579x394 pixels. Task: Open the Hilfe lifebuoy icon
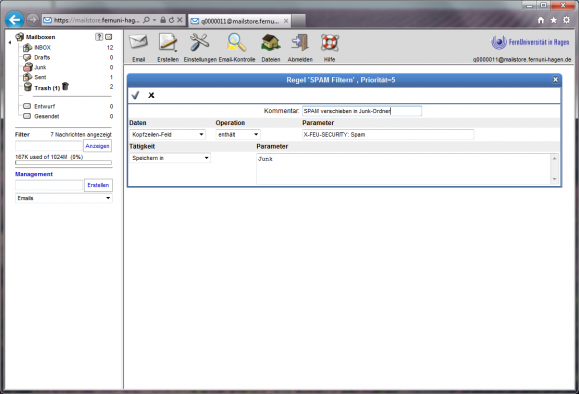(329, 43)
